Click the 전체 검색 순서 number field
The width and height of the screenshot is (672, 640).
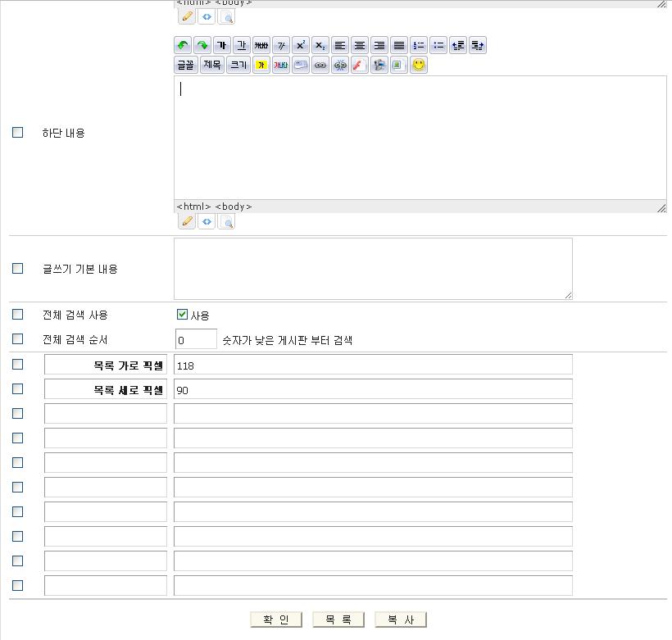(x=196, y=339)
